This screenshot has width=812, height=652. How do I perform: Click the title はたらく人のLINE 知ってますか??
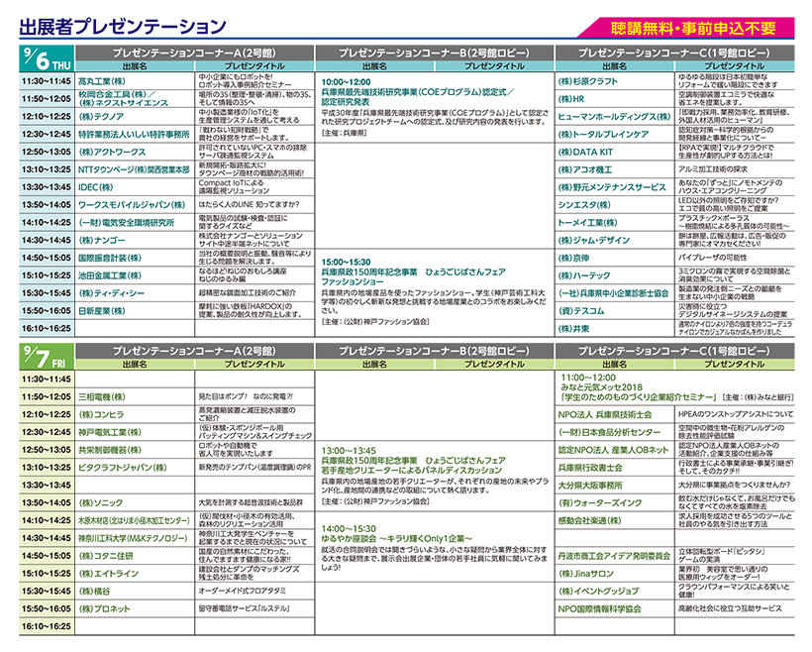pyautogui.click(x=250, y=205)
